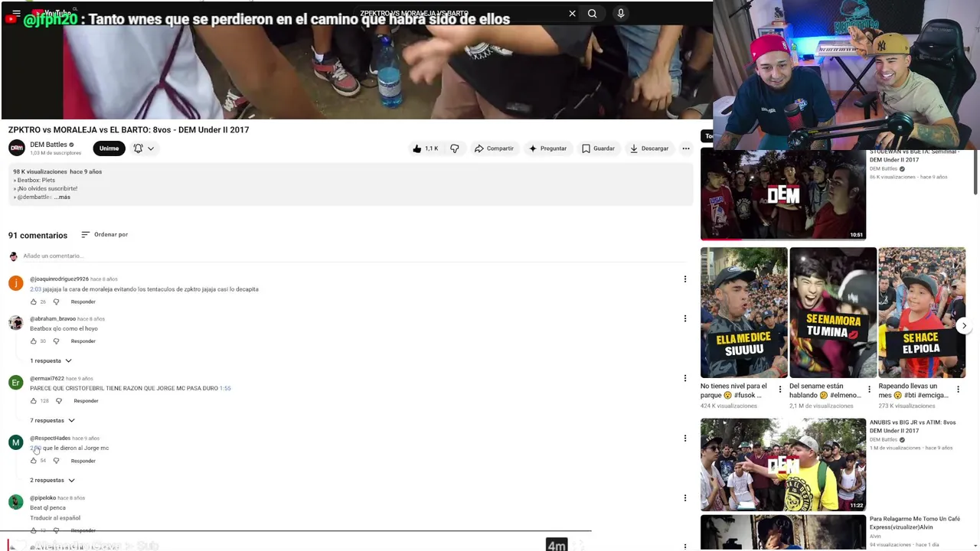Click inside the YouTube search field

click(459, 13)
